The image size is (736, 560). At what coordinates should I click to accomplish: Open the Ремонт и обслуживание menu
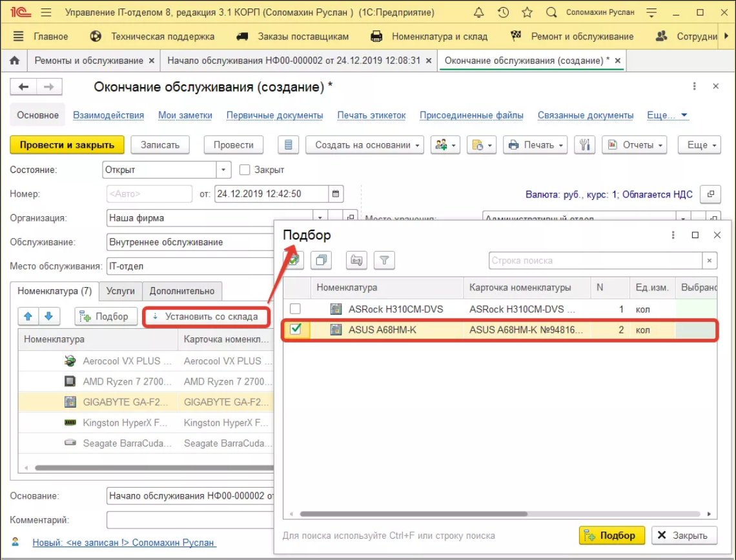(x=581, y=37)
